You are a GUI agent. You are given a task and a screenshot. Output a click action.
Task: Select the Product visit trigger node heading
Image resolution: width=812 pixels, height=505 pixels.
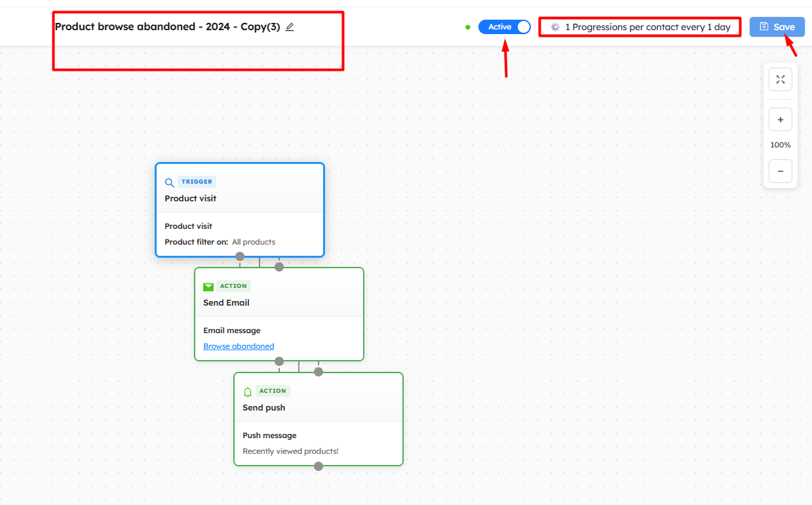tap(191, 198)
